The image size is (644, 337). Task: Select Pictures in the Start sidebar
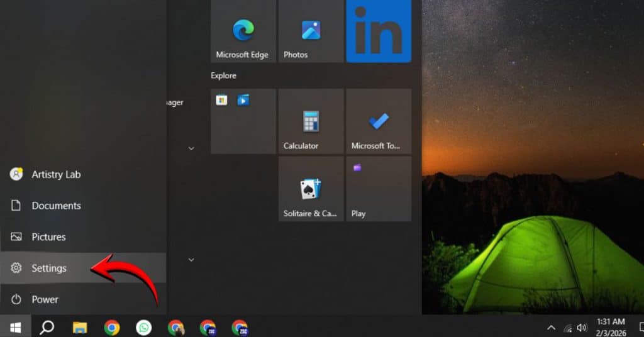click(48, 237)
